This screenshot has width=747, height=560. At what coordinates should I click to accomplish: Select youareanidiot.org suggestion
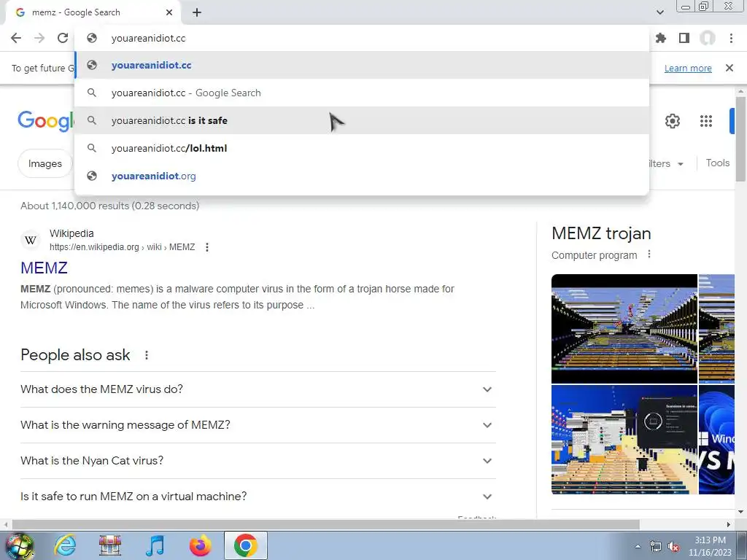(362, 176)
